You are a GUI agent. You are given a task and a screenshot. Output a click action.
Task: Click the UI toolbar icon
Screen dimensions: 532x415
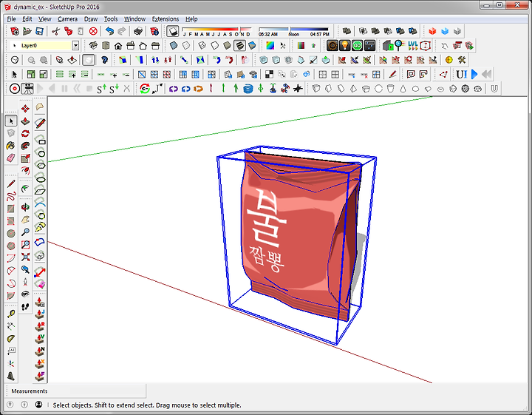[462, 74]
